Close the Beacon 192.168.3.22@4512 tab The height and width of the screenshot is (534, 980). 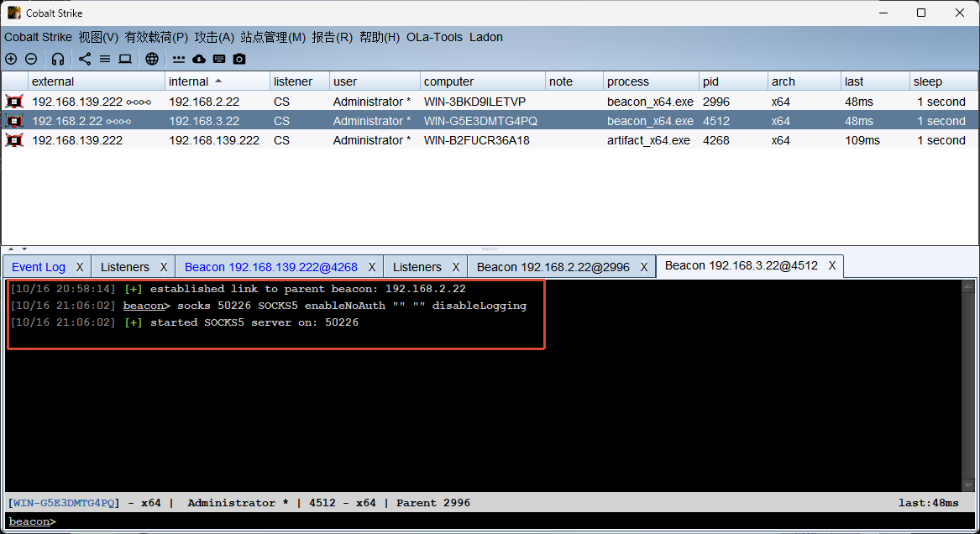pos(832,265)
